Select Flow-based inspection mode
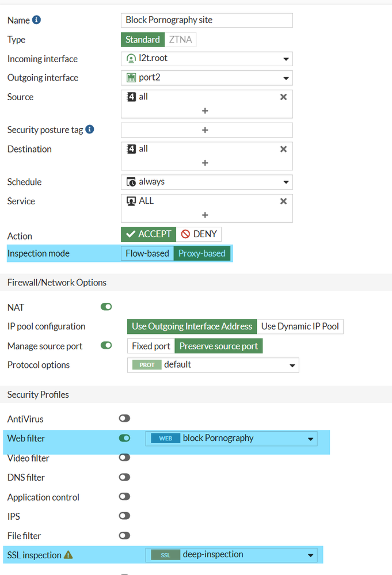The image size is (392, 575). [x=147, y=253]
